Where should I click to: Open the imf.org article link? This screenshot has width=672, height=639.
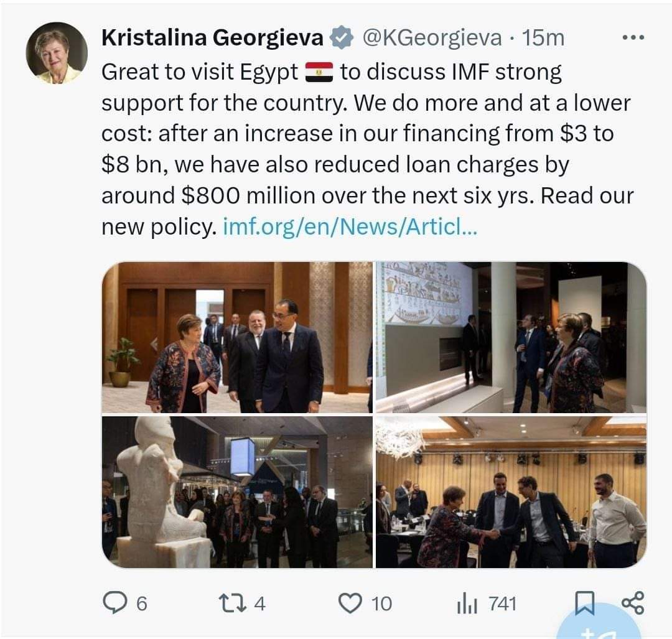[349, 228]
